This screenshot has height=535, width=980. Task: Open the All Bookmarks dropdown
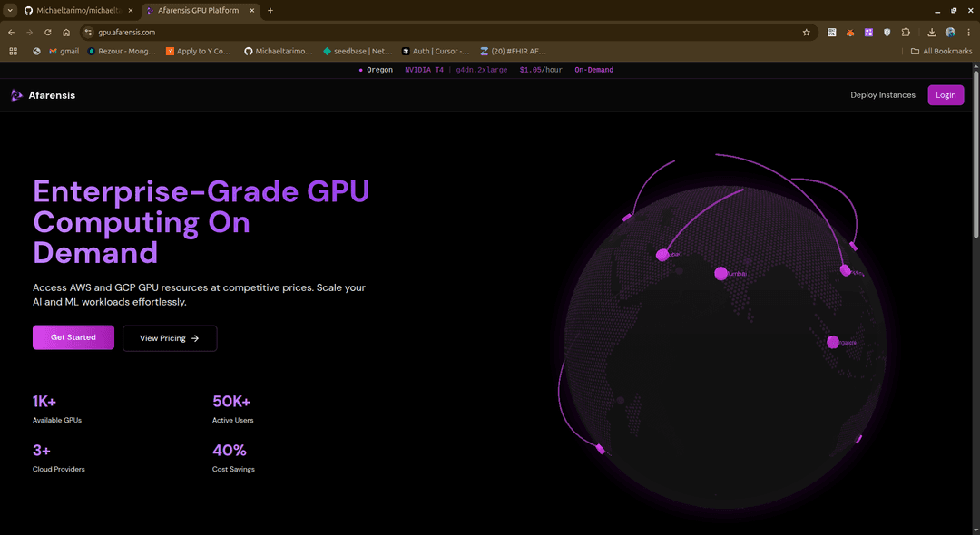pos(941,51)
